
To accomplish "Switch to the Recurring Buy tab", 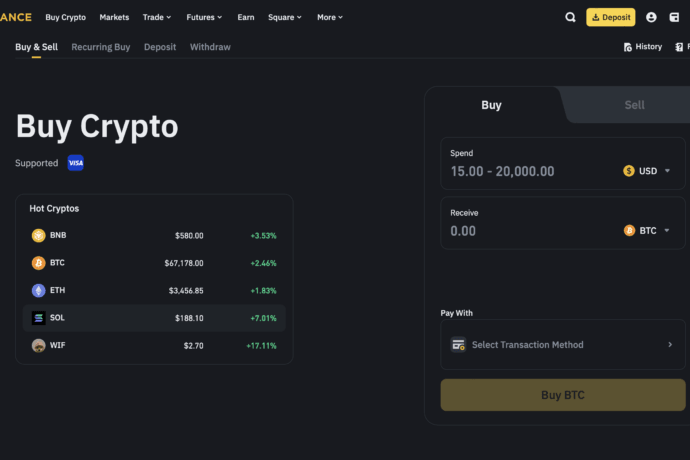I will tap(101, 47).
